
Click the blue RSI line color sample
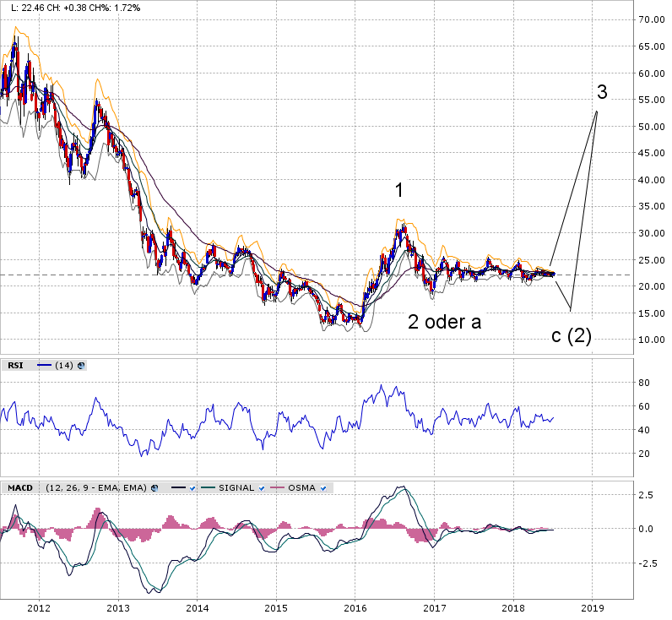45,365
